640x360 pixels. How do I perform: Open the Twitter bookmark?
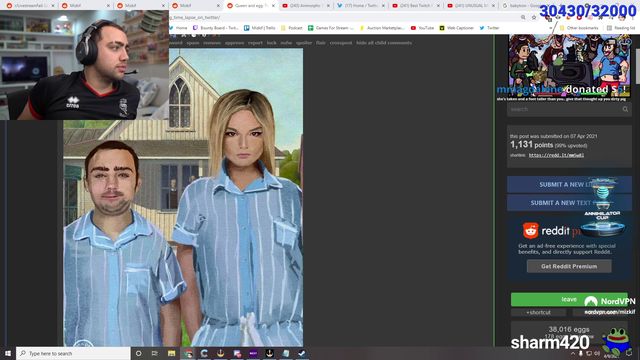489,28
